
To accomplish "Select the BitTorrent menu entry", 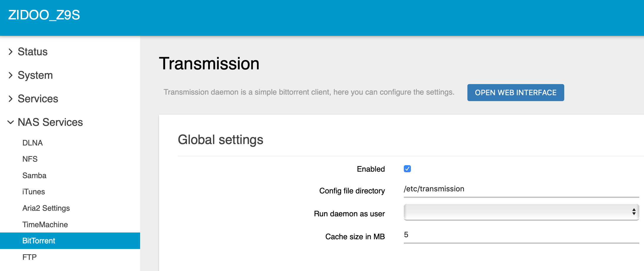I will pyautogui.click(x=70, y=241).
